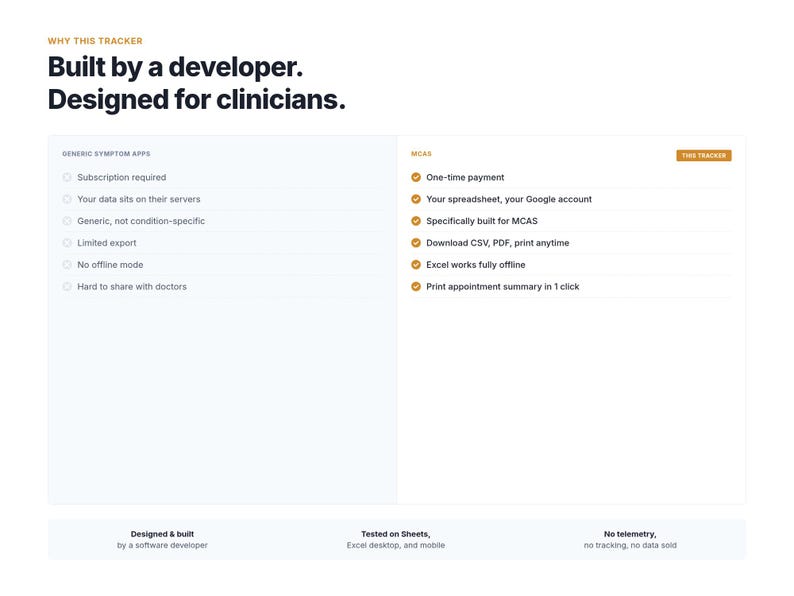Click the No telemetry footer item

pos(630,539)
